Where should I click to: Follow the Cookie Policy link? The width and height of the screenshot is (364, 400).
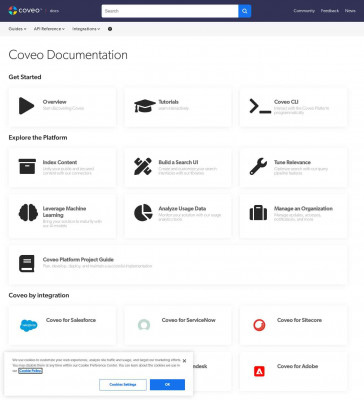[x=30, y=371]
